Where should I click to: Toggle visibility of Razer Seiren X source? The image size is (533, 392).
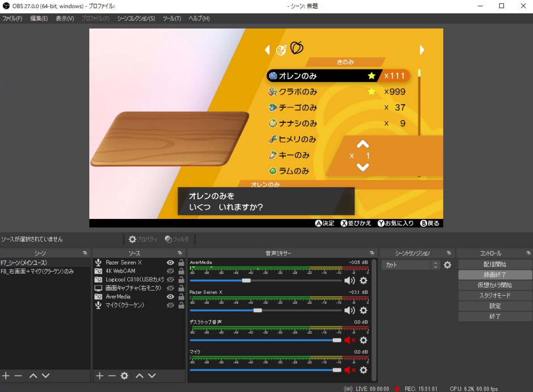(171, 263)
